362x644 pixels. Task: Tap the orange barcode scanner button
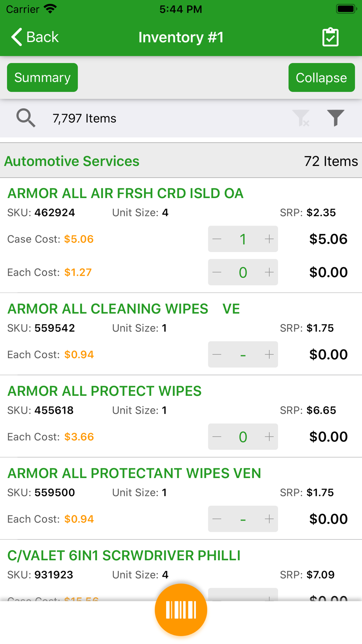(x=181, y=610)
